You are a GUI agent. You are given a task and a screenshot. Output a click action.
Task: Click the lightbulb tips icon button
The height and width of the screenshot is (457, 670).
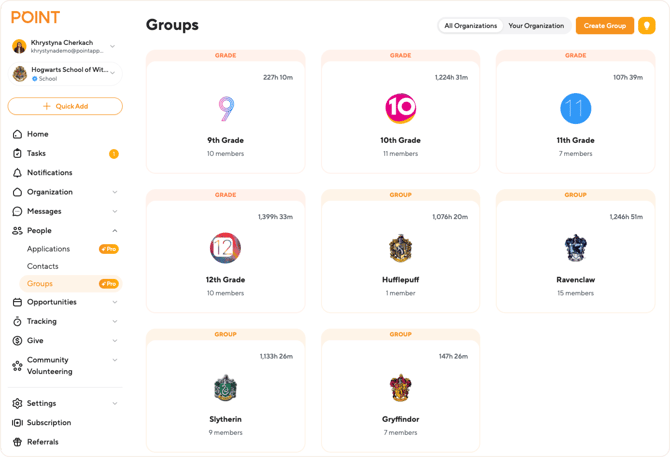click(x=647, y=26)
